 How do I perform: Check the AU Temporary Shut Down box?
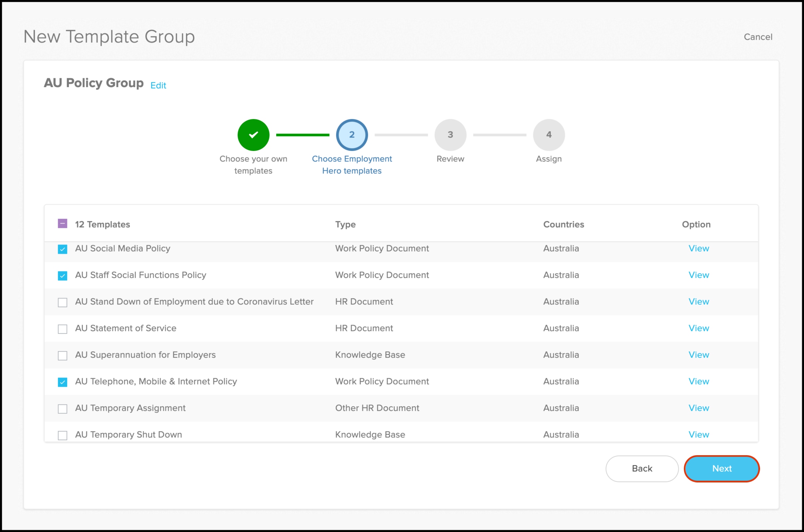tap(63, 435)
